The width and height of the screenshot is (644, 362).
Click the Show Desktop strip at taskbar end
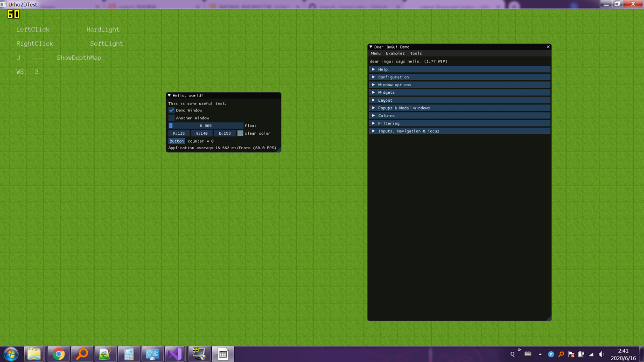click(x=642, y=354)
